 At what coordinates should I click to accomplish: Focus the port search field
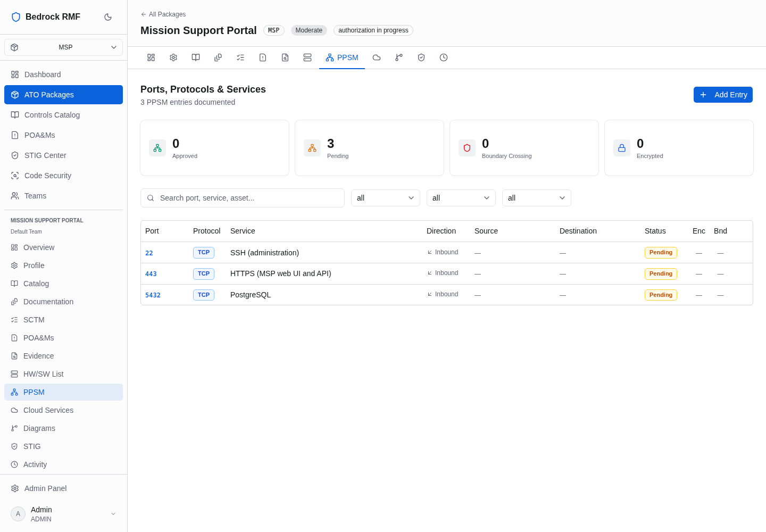(x=243, y=198)
